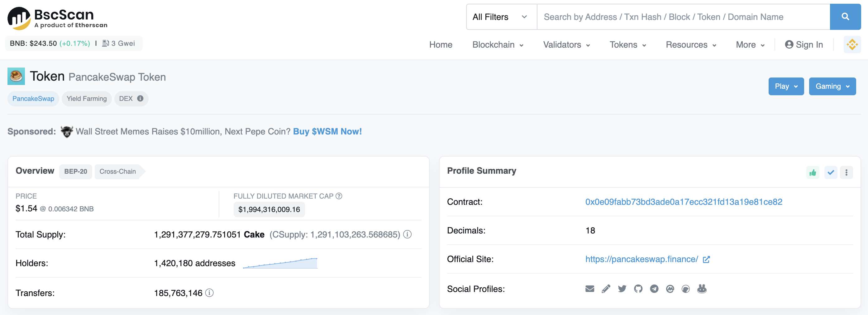868x315 pixels.
Task: Click the holders growth sparkline chart
Action: [280, 263]
